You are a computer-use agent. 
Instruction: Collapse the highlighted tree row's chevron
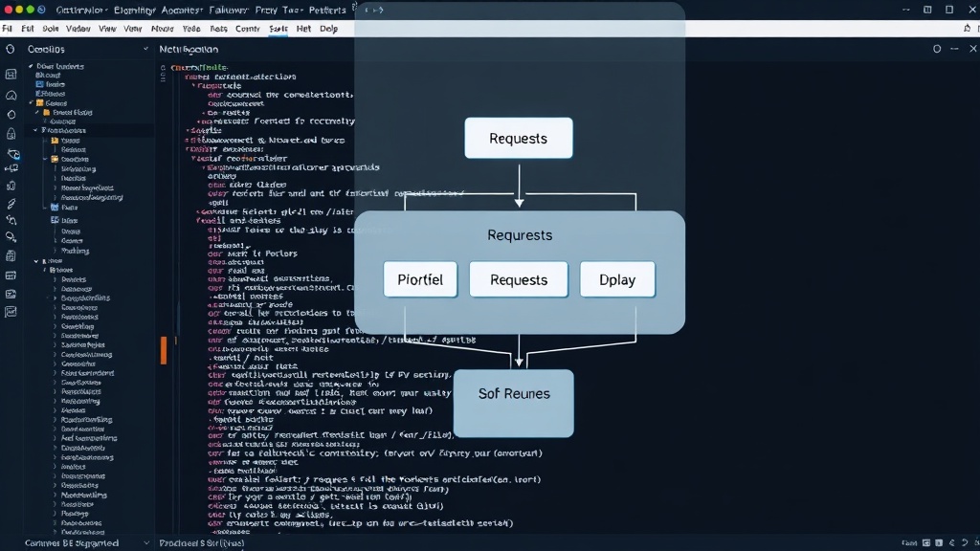tap(35, 130)
